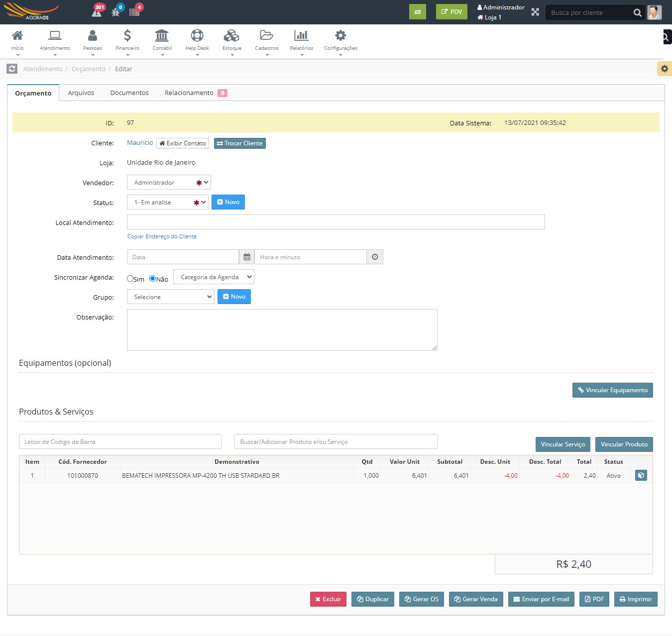Screen dimensions: 672x636
Task: Focus the Data input field
Action: 183,257
